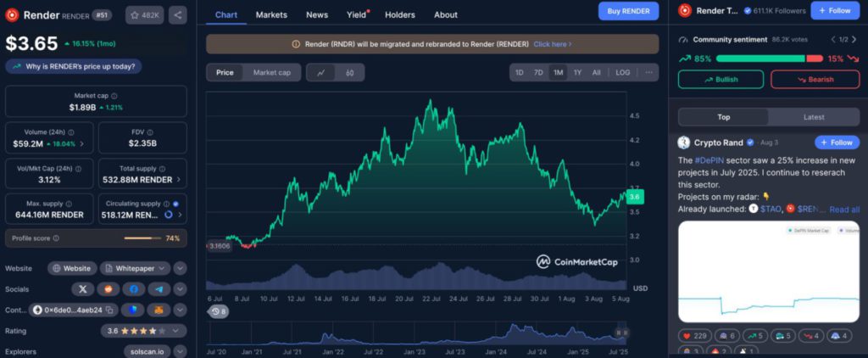Open the Markets tab
The width and height of the screenshot is (868, 358).
pyautogui.click(x=271, y=14)
